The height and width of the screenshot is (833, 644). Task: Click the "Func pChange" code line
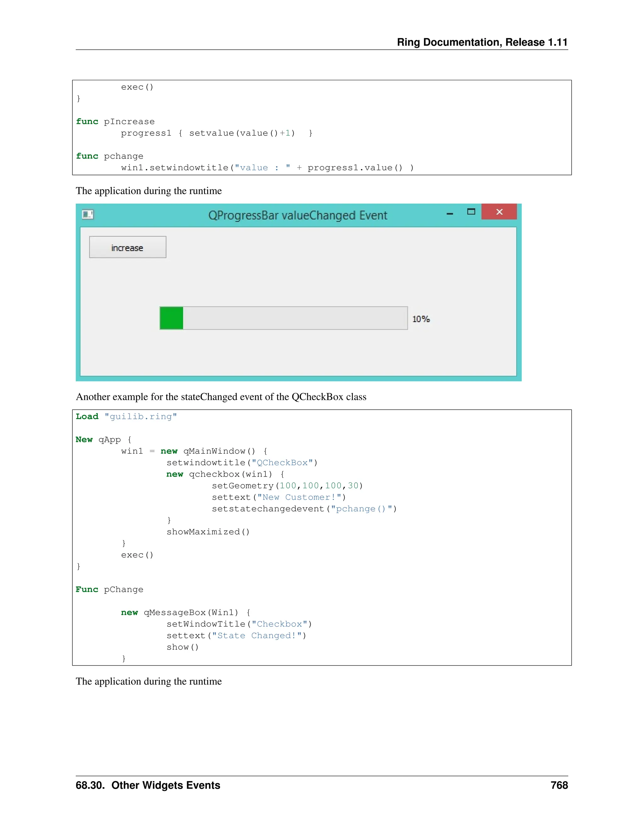pyautogui.click(x=109, y=589)
